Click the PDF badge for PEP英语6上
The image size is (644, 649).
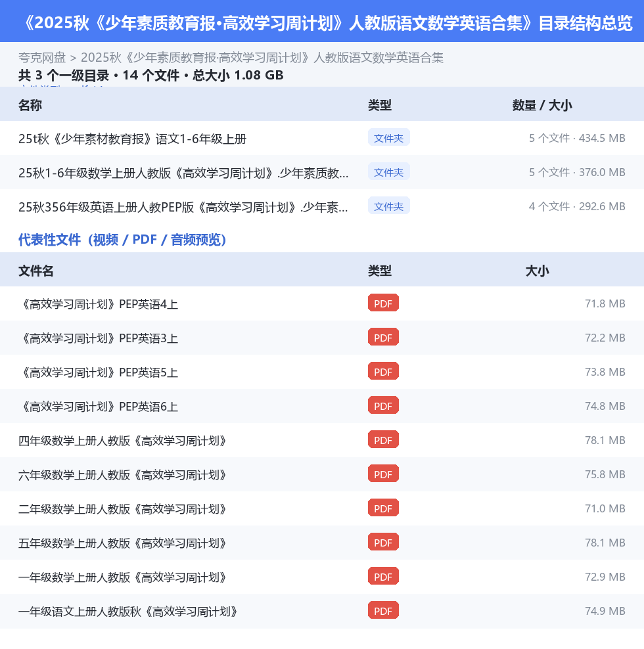tap(383, 406)
